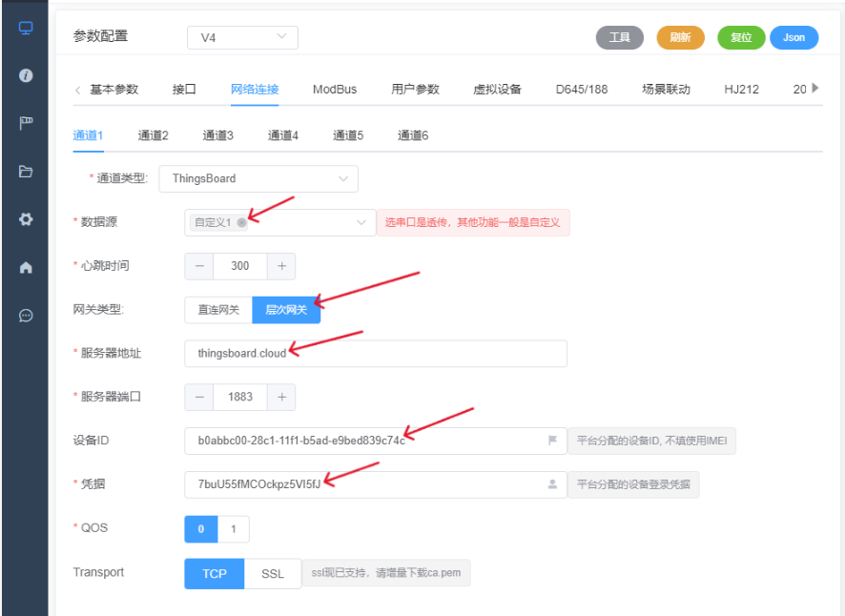Click the home icon in sidebar
The image size is (845, 616).
26,268
